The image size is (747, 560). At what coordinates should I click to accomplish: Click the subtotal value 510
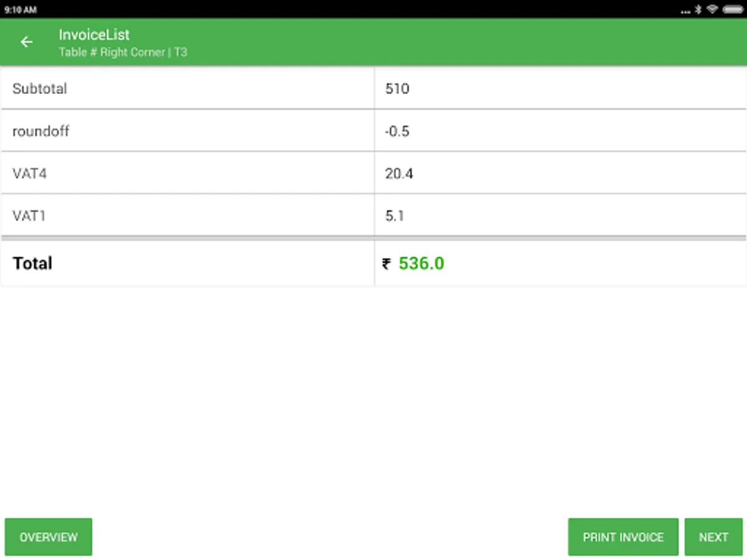click(397, 88)
